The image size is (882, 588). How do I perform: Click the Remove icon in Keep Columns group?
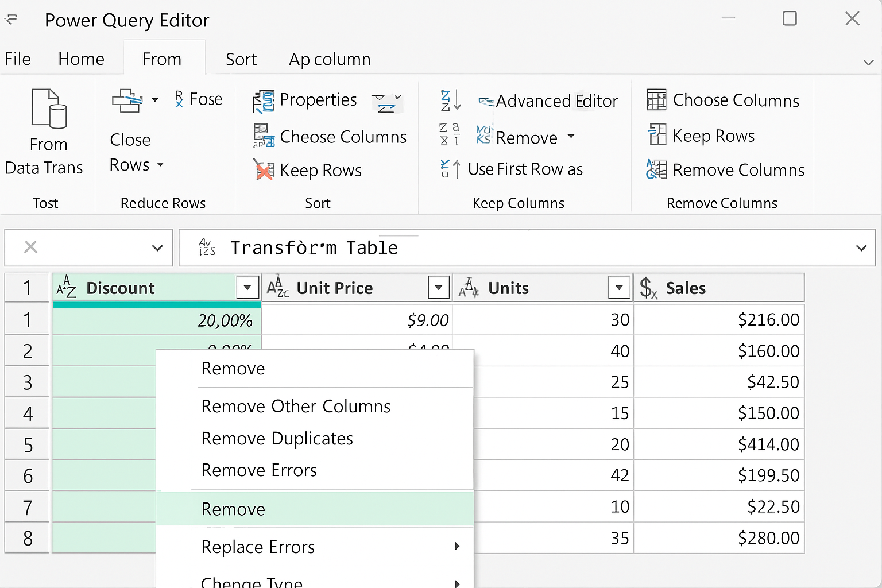pyautogui.click(x=483, y=134)
